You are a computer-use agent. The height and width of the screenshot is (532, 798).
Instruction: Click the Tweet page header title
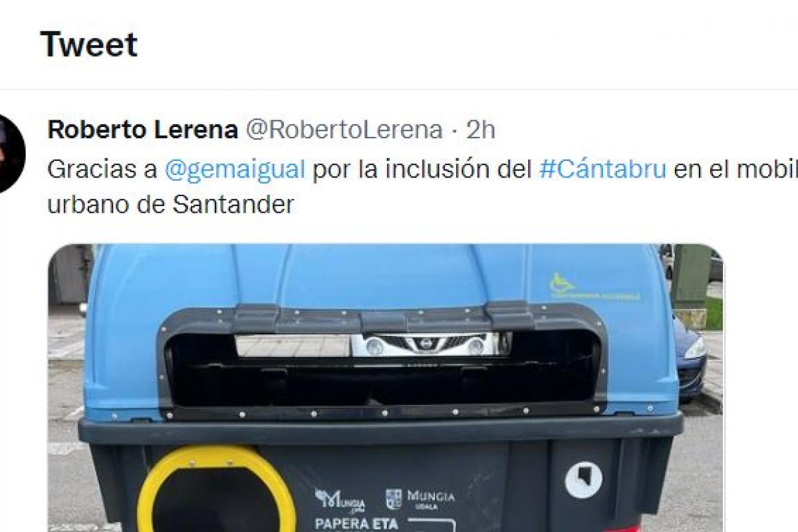point(88,45)
